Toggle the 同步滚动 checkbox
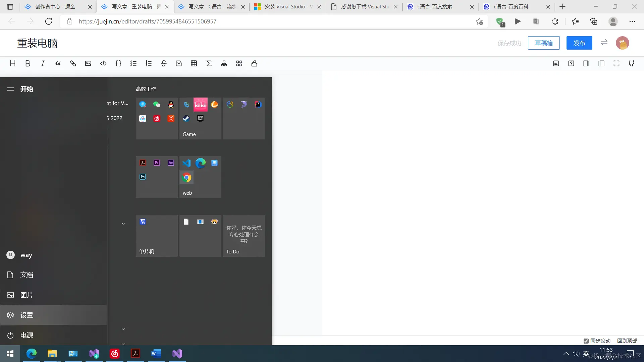This screenshot has width=644, height=362. pos(586,341)
